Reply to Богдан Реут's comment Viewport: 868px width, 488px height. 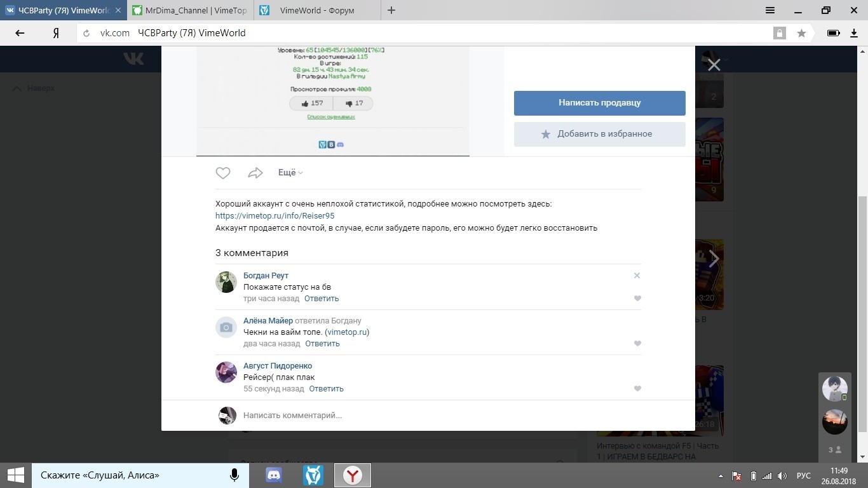click(322, 299)
